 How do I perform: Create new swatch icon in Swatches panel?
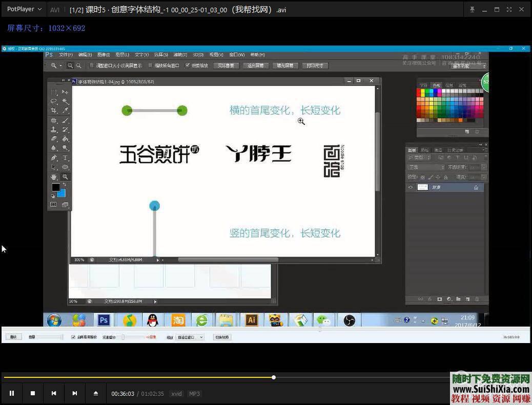click(x=467, y=132)
